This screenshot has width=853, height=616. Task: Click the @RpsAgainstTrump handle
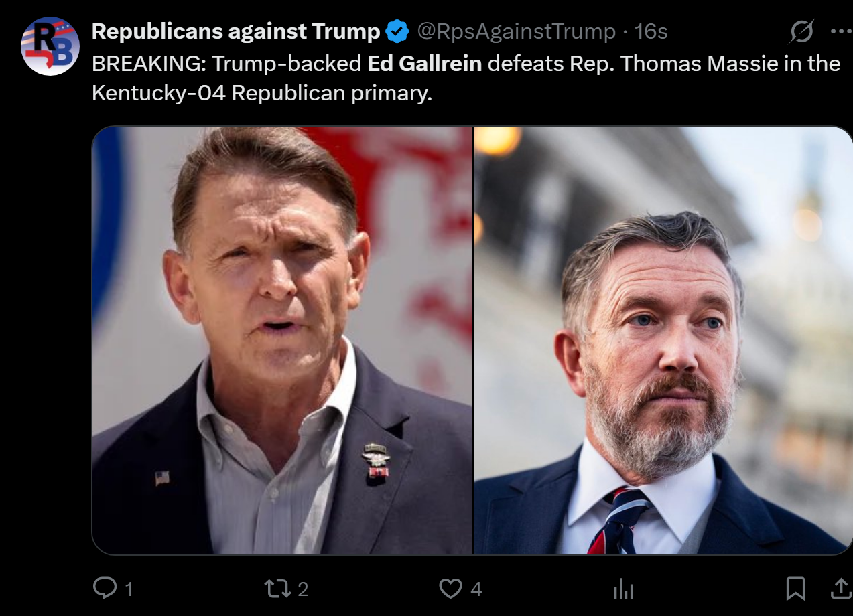[516, 31]
